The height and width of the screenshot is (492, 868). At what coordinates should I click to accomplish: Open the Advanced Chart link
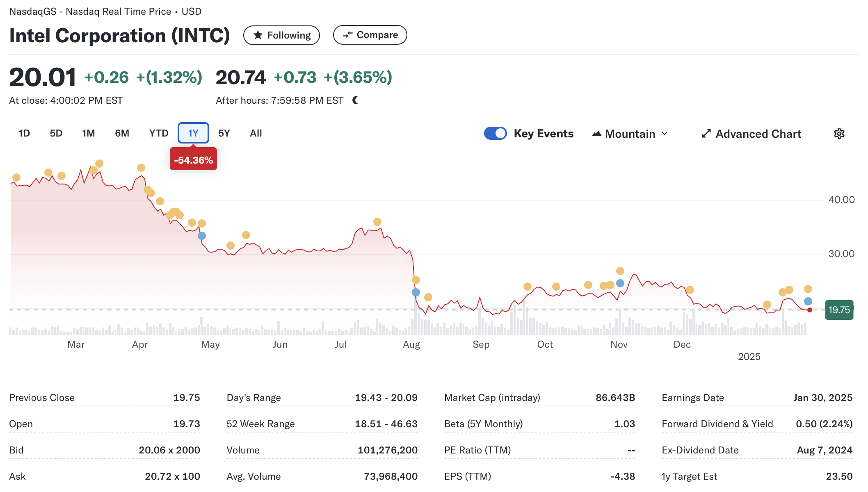[758, 134]
